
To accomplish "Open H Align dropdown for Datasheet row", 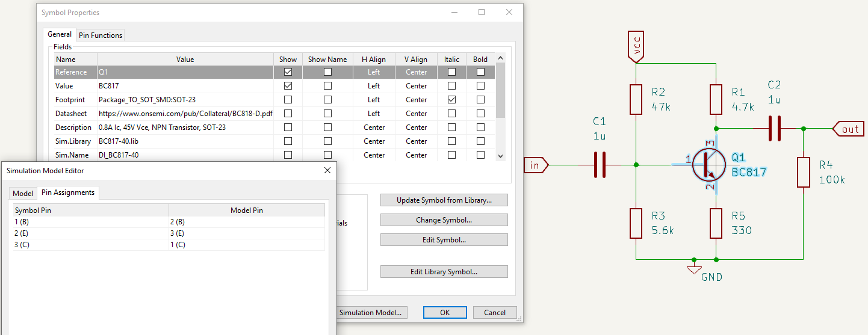I will [x=374, y=114].
